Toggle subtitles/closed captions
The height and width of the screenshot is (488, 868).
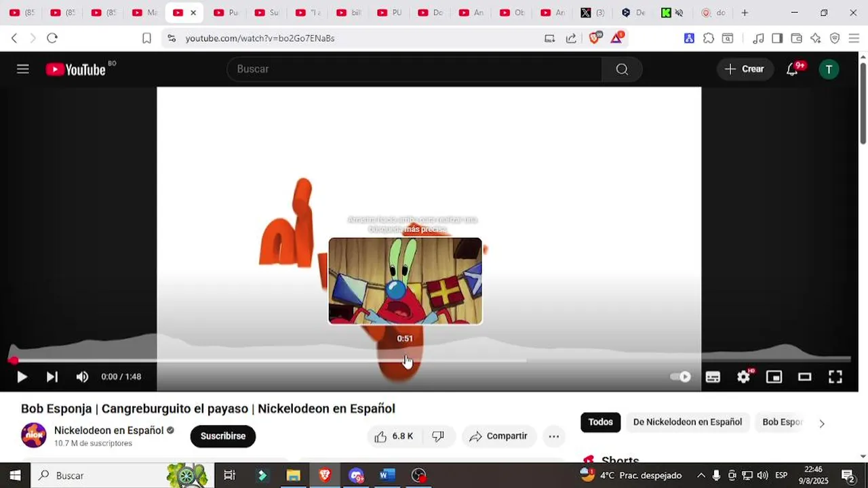coord(713,377)
